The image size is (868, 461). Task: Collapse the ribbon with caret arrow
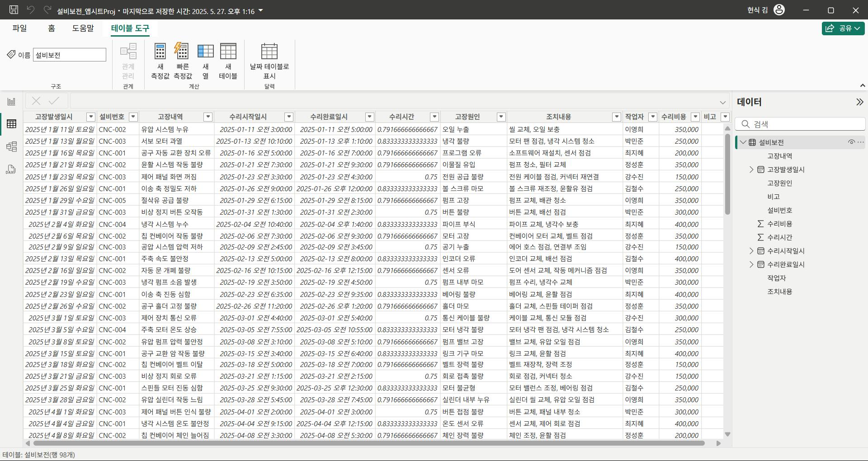coord(862,85)
